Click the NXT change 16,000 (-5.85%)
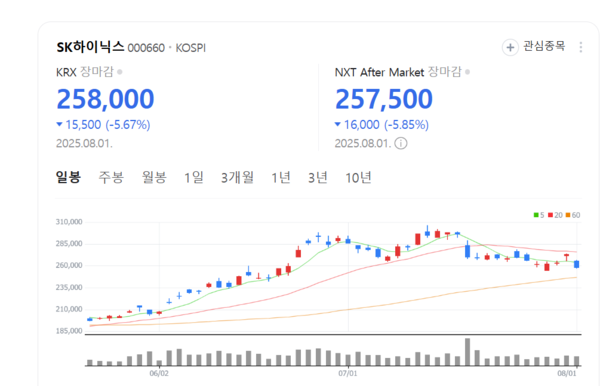The height and width of the screenshot is (386, 600). tap(382, 125)
